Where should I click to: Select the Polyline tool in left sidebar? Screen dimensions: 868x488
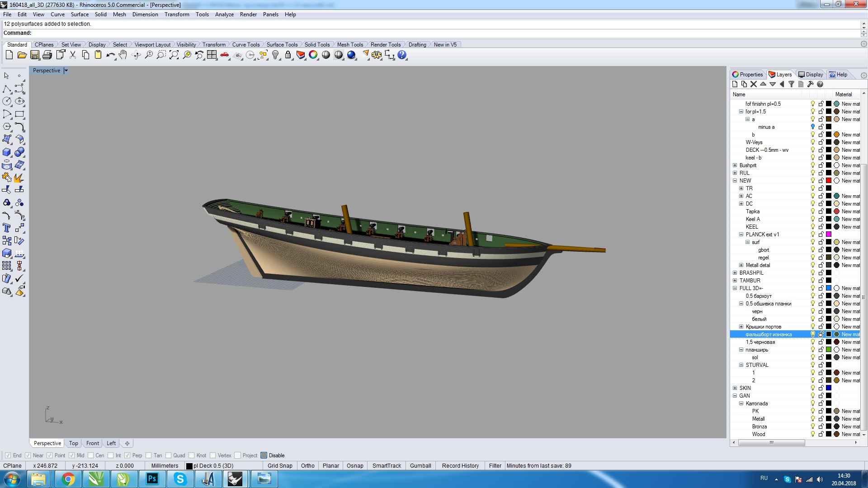tap(7, 89)
